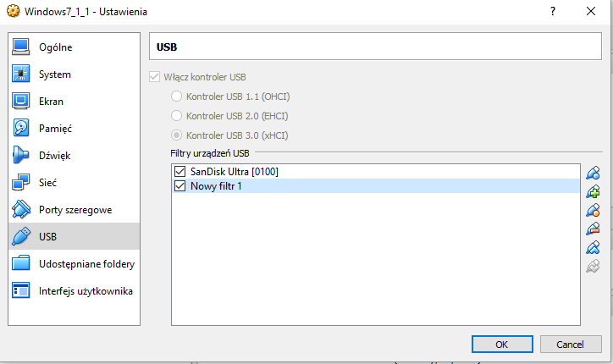Select Kontroler USB 2.0 (EHCI) radio button
This screenshot has height=364, width=613.
point(176,116)
